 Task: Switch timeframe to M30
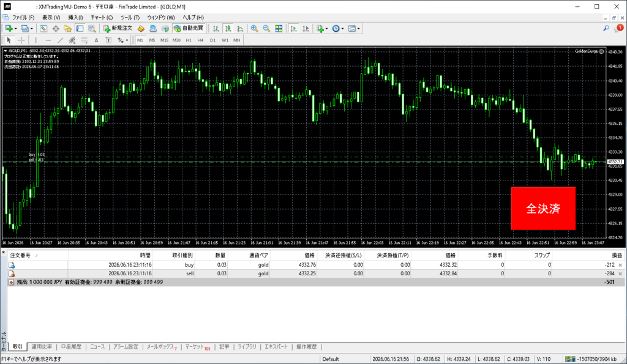point(176,40)
